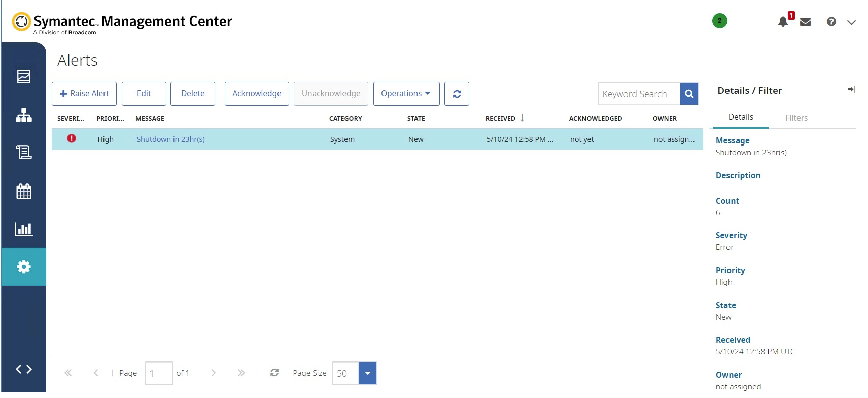This screenshot has height=398, width=868.
Task: Open the calendar icon in the sidebar
Action: tap(24, 191)
